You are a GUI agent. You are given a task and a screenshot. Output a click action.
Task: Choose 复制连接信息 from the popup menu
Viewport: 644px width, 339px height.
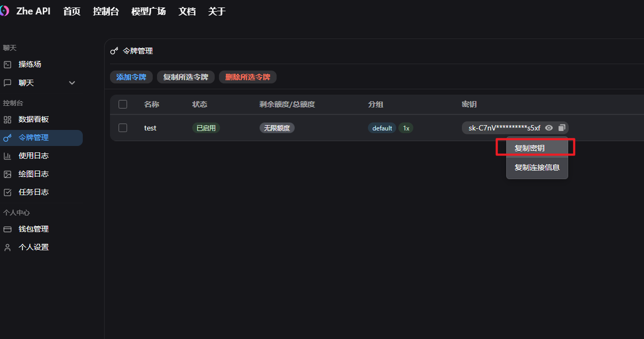537,167
